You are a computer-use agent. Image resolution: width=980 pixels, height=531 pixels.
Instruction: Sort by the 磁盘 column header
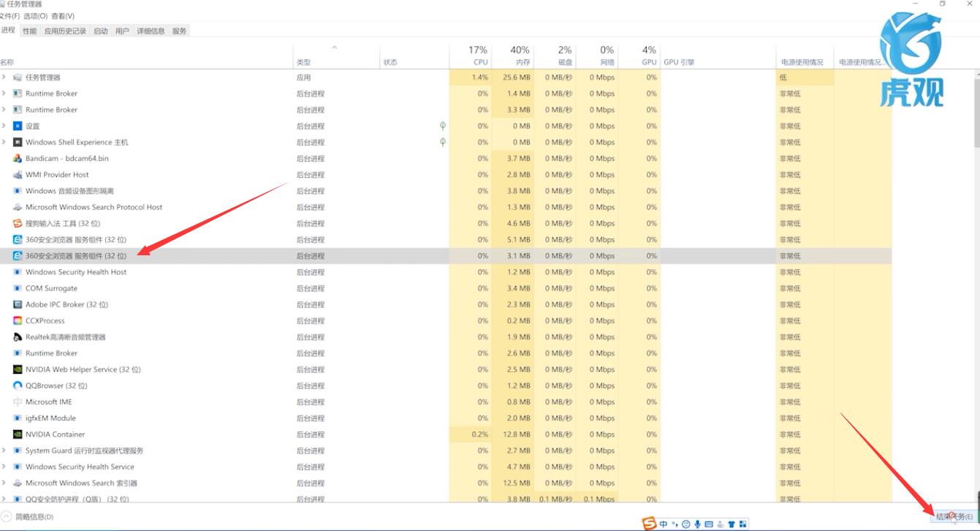click(x=554, y=56)
